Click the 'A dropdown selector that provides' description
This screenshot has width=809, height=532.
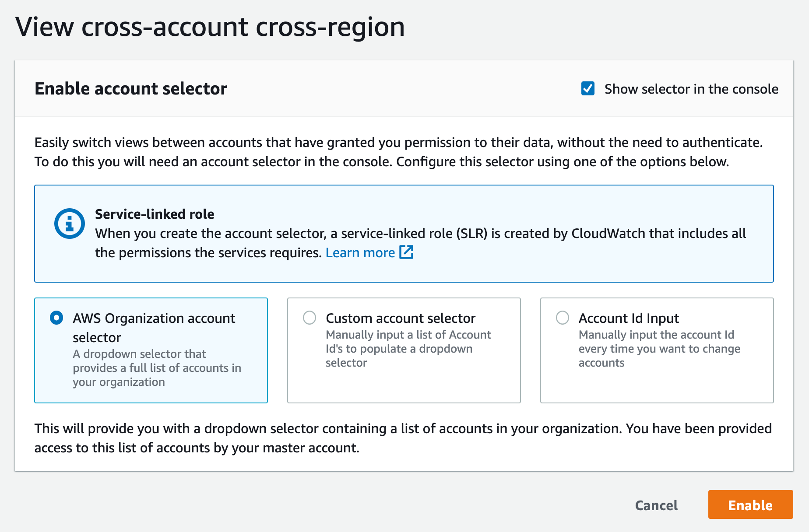click(157, 368)
